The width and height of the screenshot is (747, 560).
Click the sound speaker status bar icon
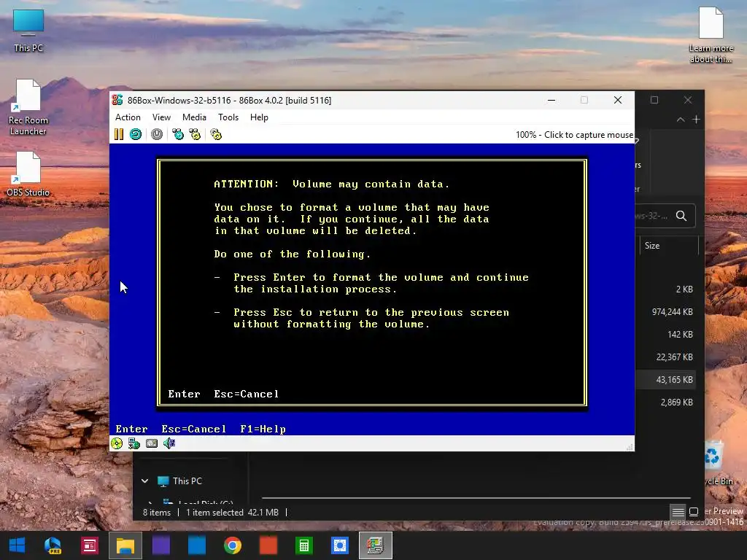169,443
